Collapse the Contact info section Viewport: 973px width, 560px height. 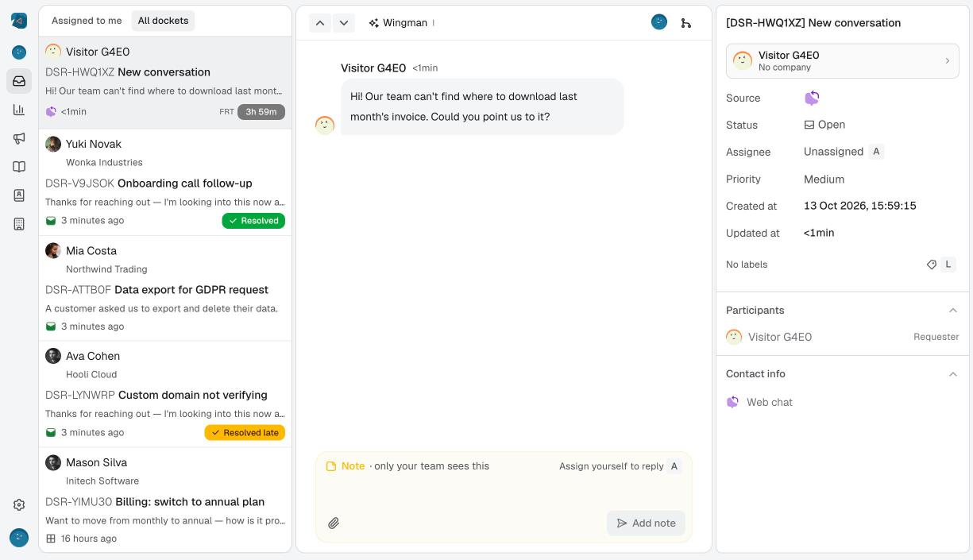[953, 374]
